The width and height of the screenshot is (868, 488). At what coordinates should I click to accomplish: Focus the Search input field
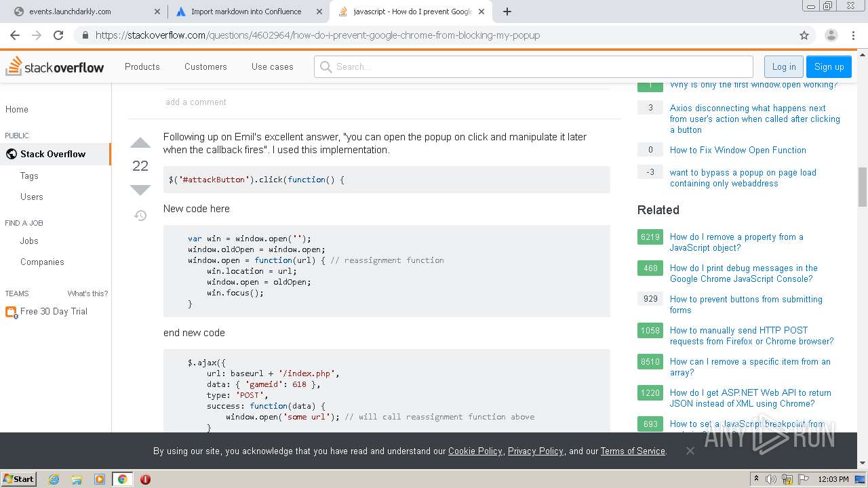534,66
